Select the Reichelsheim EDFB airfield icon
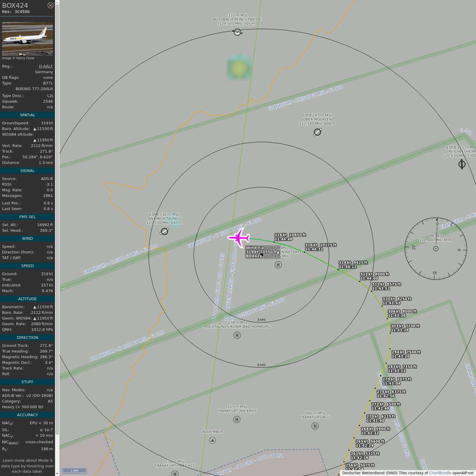This screenshot has width=476, height=476. coord(462,164)
